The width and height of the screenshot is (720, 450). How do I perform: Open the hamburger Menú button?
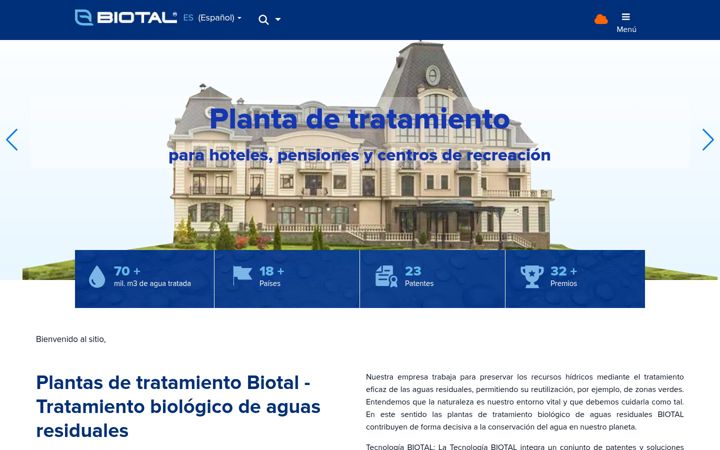pos(626,22)
